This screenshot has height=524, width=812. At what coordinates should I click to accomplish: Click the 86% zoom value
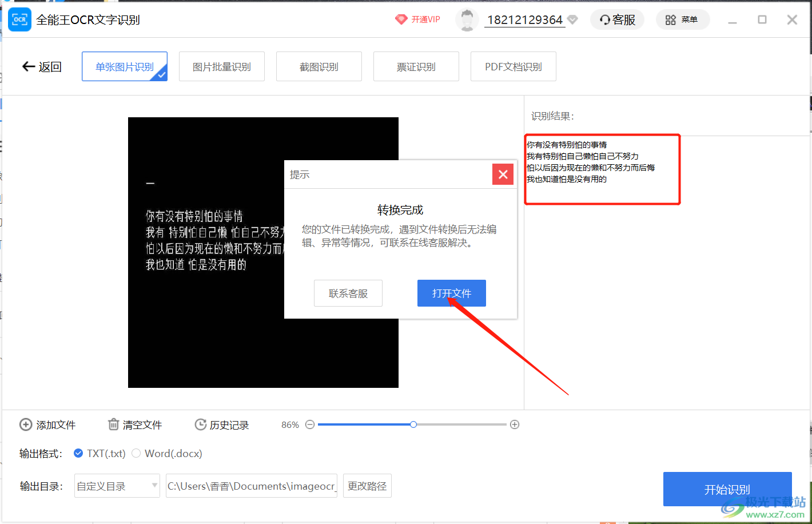[290, 425]
